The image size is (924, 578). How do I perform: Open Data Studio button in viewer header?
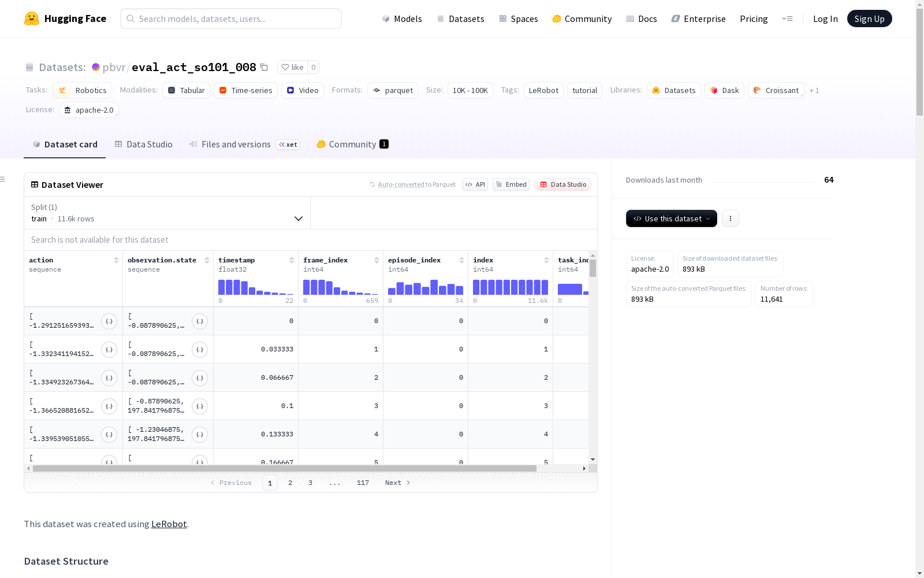click(x=563, y=184)
